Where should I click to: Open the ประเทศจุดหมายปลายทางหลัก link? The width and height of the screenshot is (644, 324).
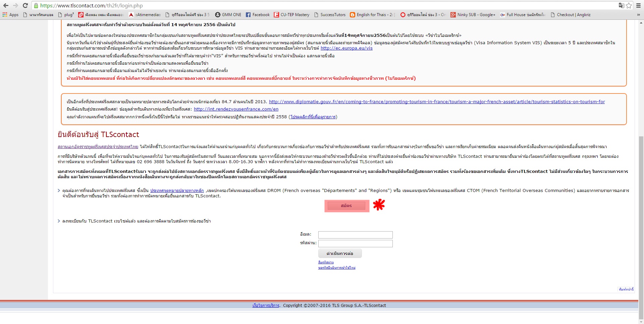pyautogui.click(x=177, y=191)
